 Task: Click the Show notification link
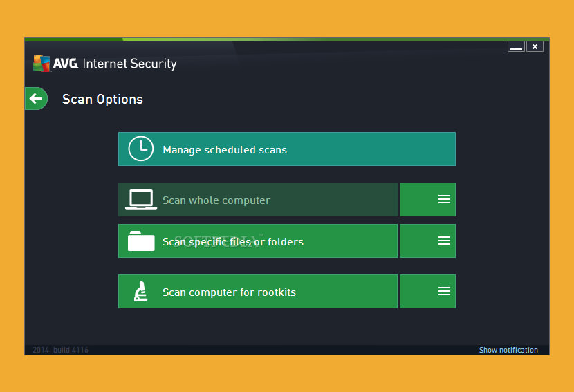click(x=508, y=350)
